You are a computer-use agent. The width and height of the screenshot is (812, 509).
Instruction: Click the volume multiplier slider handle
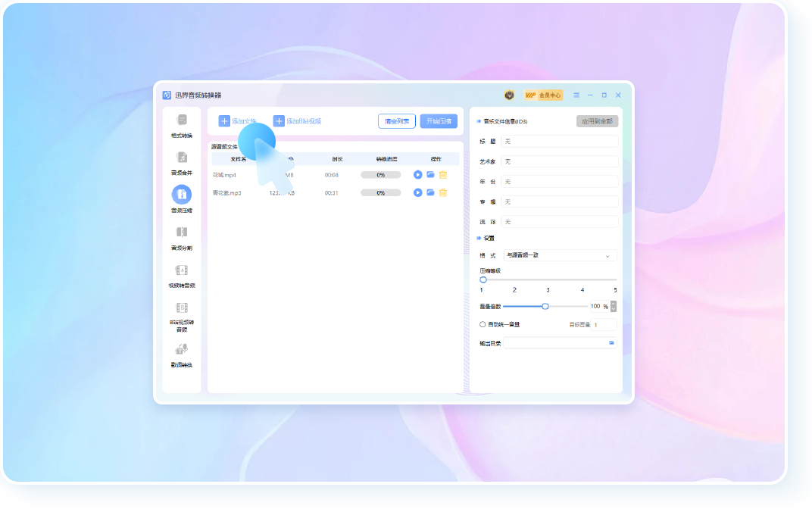click(x=545, y=307)
